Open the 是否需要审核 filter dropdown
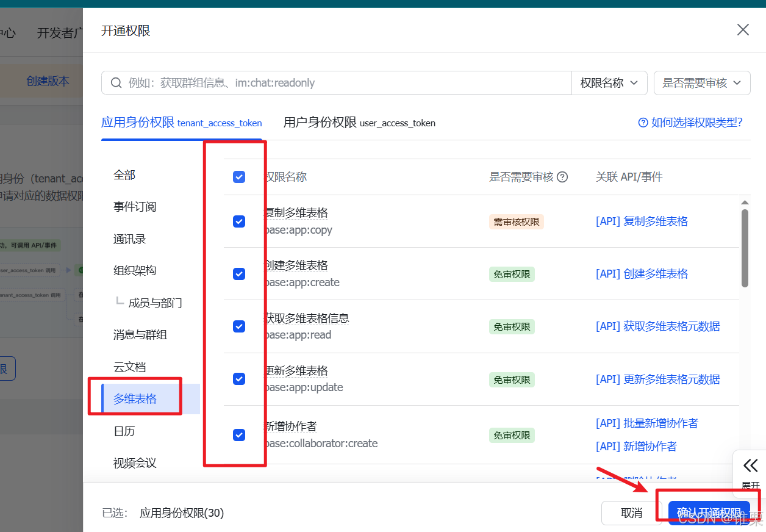The image size is (766, 532). pos(702,83)
